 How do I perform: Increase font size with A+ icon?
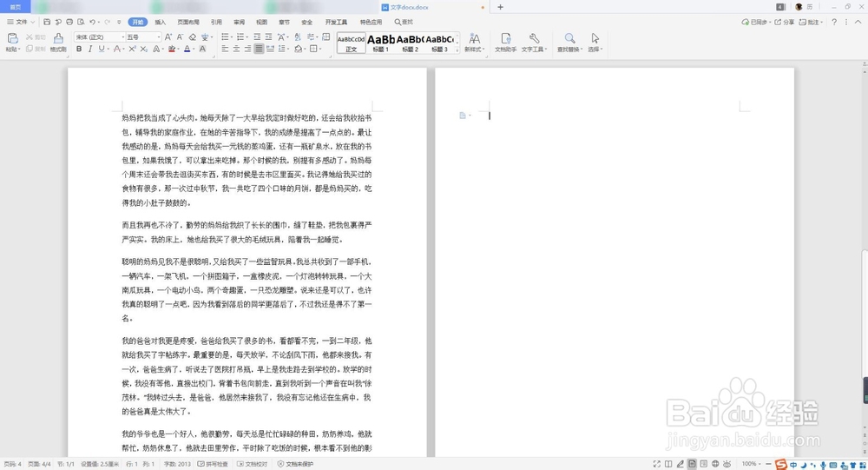pos(168,37)
